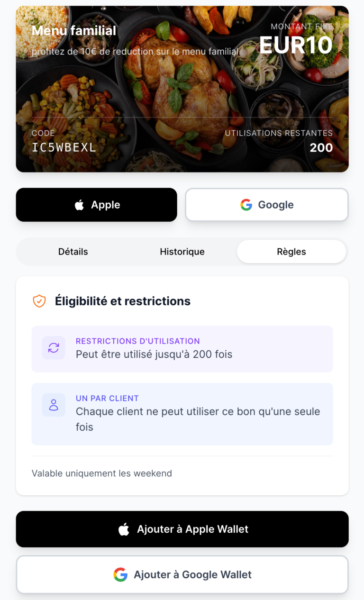Click the Apple logo in the top Apple button
Screen dimensions: 364x600
point(80,205)
